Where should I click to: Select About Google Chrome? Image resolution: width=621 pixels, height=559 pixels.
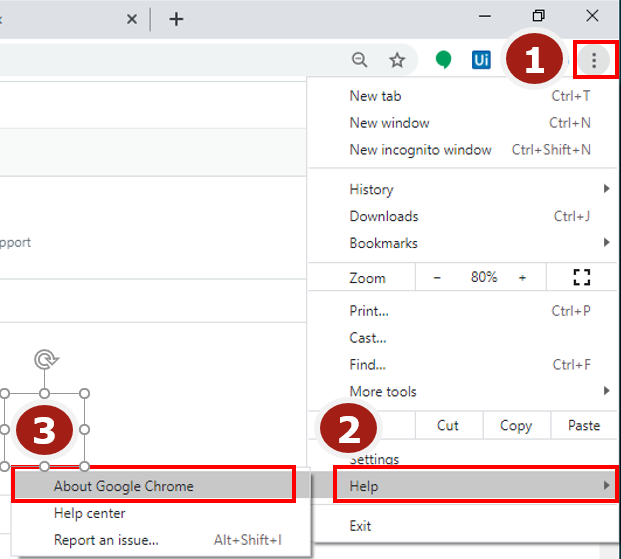pyautogui.click(x=154, y=486)
